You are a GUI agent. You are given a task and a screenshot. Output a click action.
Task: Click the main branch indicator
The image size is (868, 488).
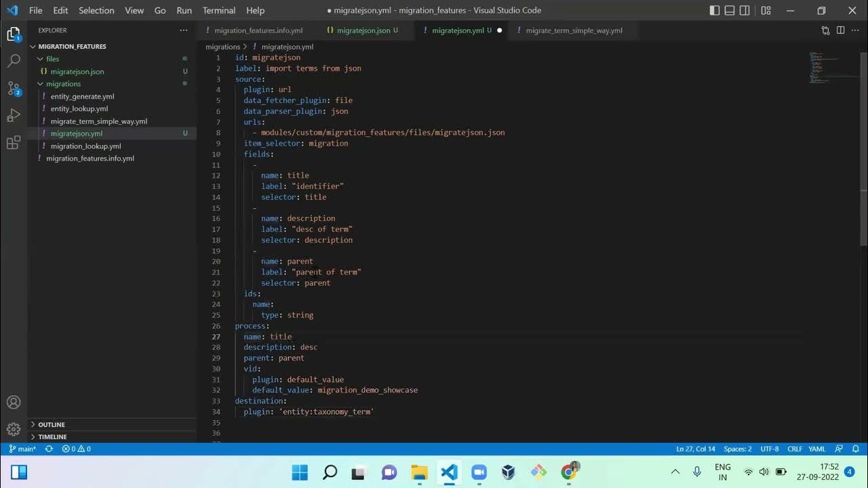pyautogui.click(x=22, y=449)
